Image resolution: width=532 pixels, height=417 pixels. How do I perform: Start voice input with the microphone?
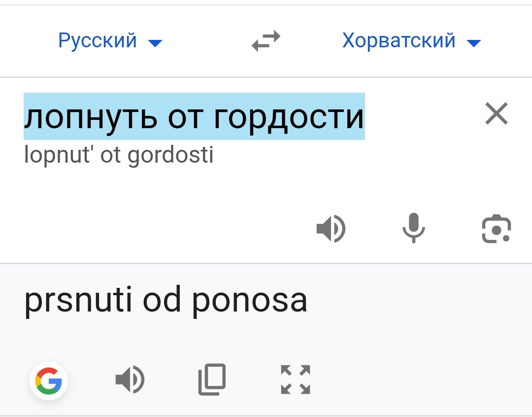(x=413, y=229)
